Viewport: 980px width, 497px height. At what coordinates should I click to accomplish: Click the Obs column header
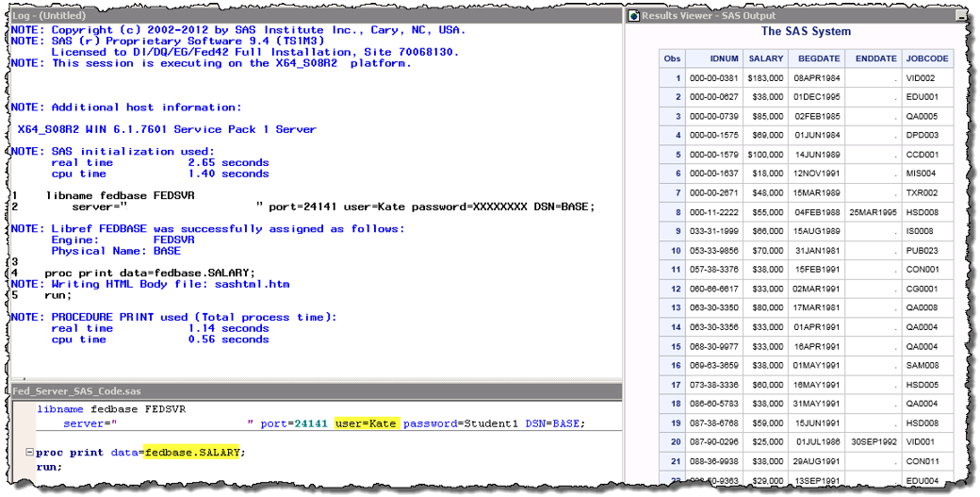click(x=672, y=58)
